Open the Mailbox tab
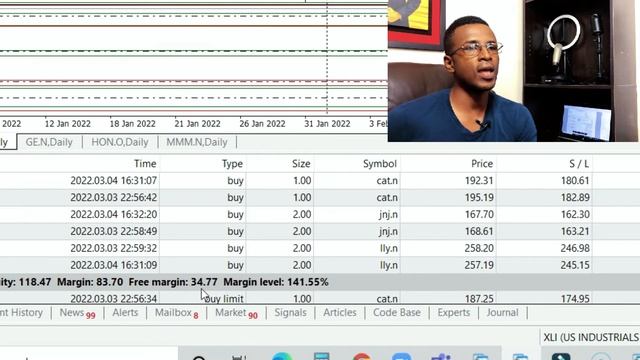Viewport: 640px width, 360px height. click(x=176, y=313)
